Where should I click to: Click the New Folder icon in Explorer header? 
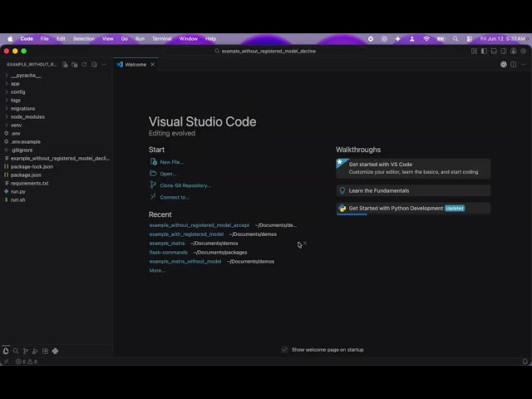(75, 65)
